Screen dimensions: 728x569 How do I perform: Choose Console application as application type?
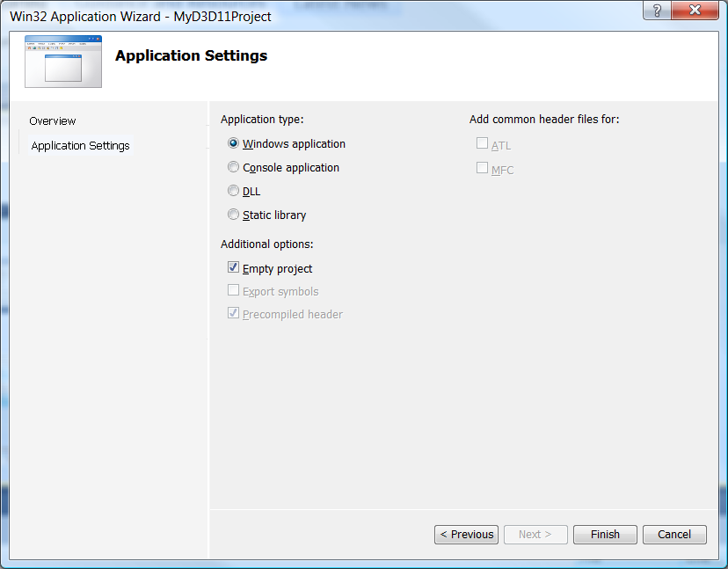tap(233, 167)
